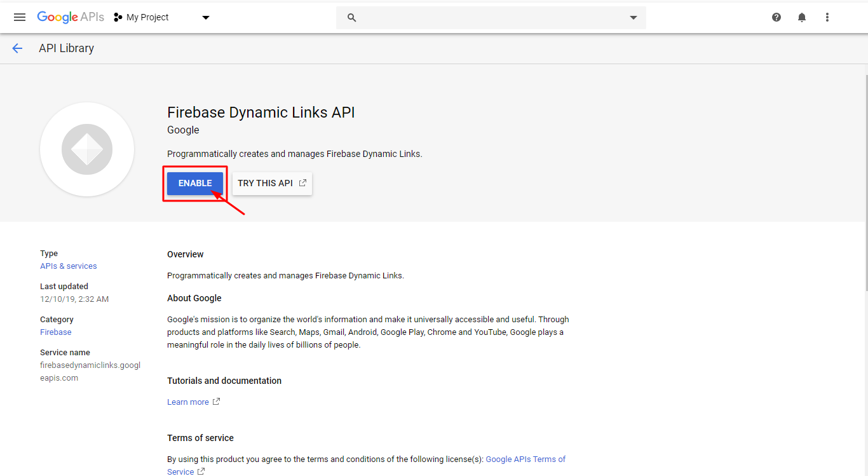The height and width of the screenshot is (476, 868).
Task: Click the external-link icon on TRY THIS API
Action: pyautogui.click(x=303, y=183)
